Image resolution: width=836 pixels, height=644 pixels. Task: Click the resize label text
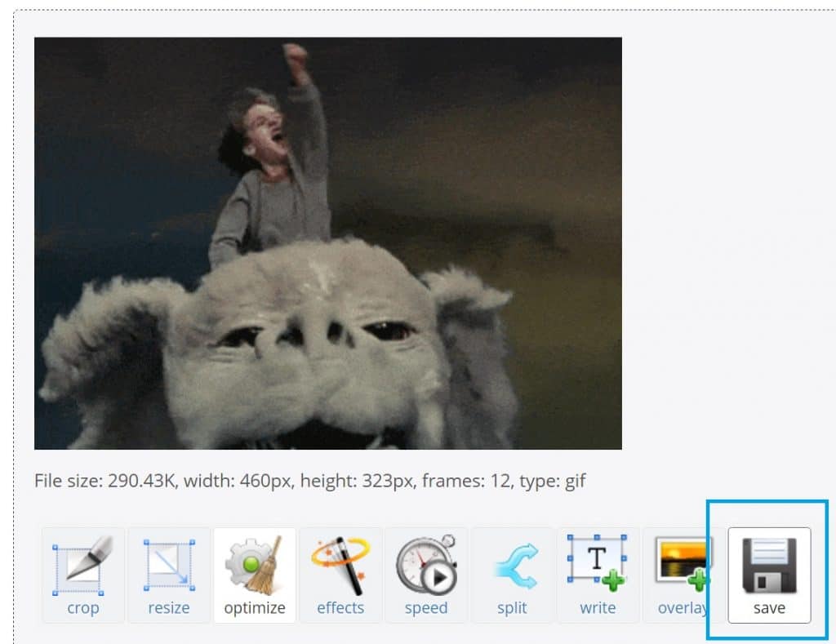168,607
